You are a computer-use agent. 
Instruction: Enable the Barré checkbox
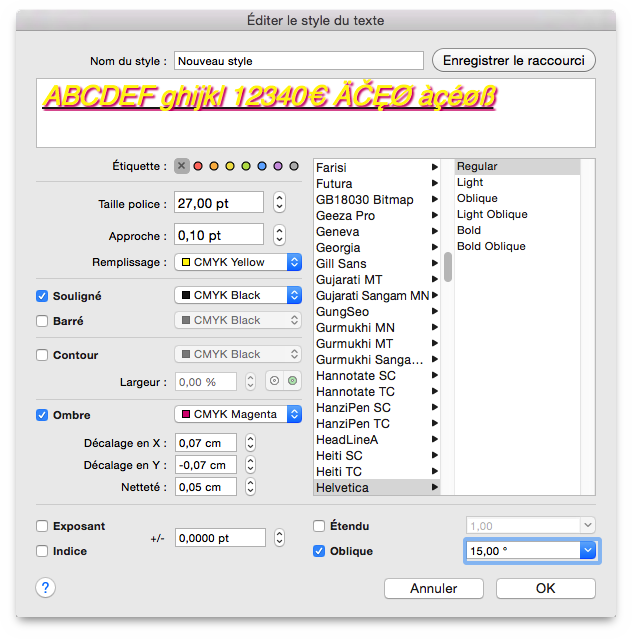click(42, 321)
